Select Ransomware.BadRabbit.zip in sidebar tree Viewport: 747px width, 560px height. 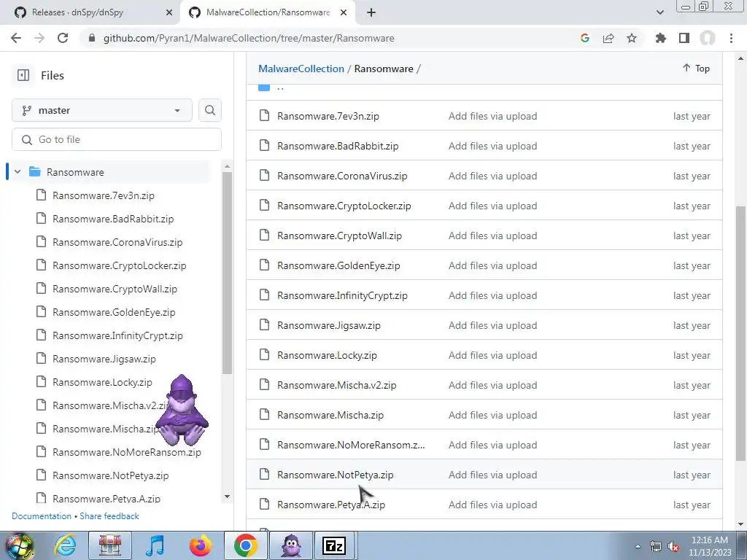click(x=113, y=219)
